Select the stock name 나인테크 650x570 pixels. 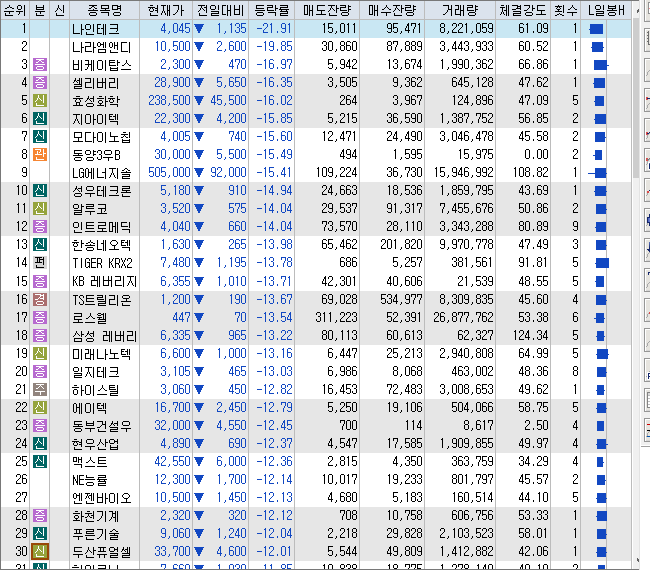tap(96, 29)
